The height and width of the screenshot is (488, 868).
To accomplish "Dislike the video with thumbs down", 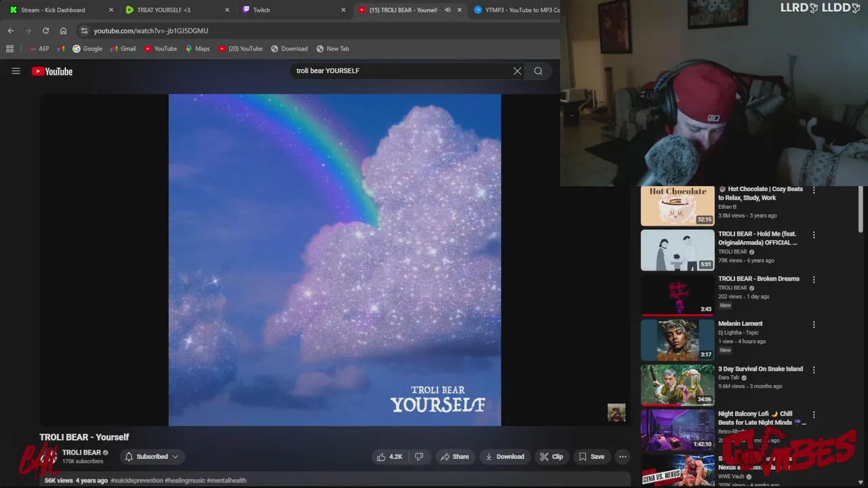I will [419, 457].
